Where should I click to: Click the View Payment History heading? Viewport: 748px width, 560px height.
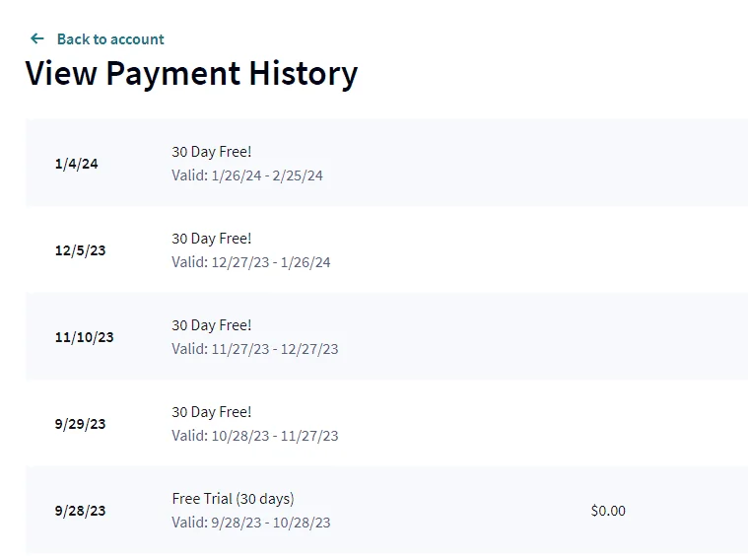point(191,74)
